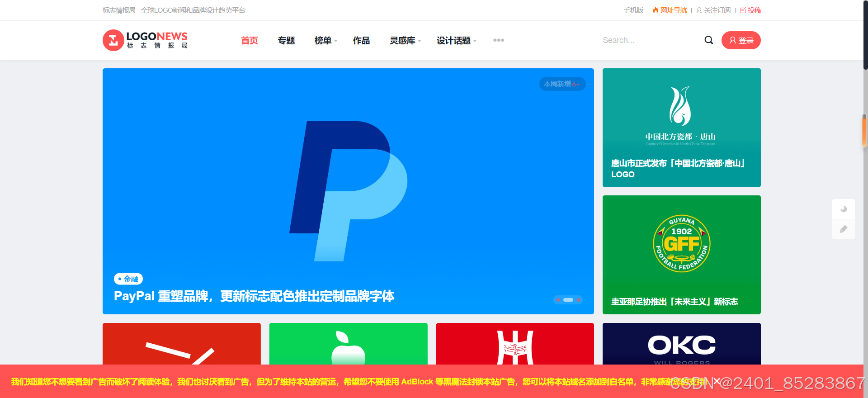Screen dimensions: 868x398
Task: Expand the 榜单 dropdown menu
Action: tap(326, 40)
